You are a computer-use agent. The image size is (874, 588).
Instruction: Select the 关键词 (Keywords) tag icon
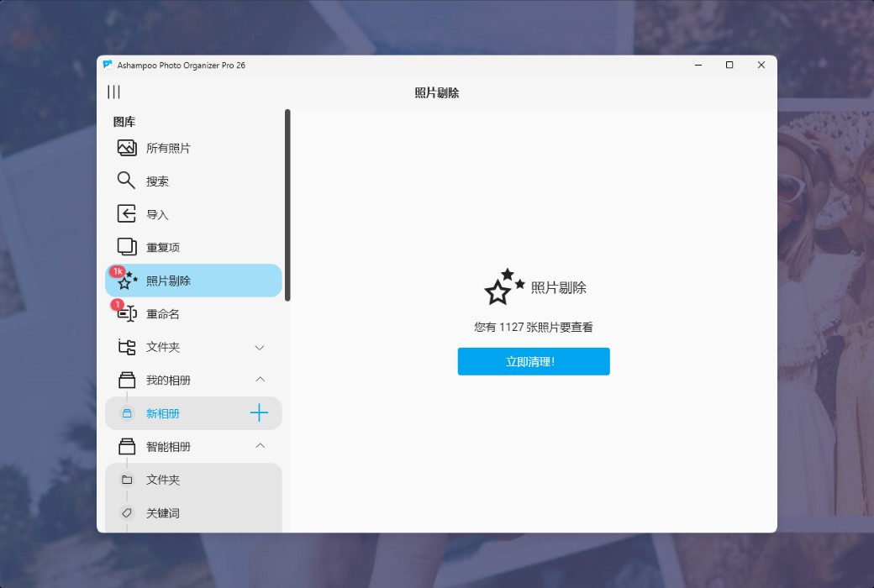pyautogui.click(x=129, y=512)
